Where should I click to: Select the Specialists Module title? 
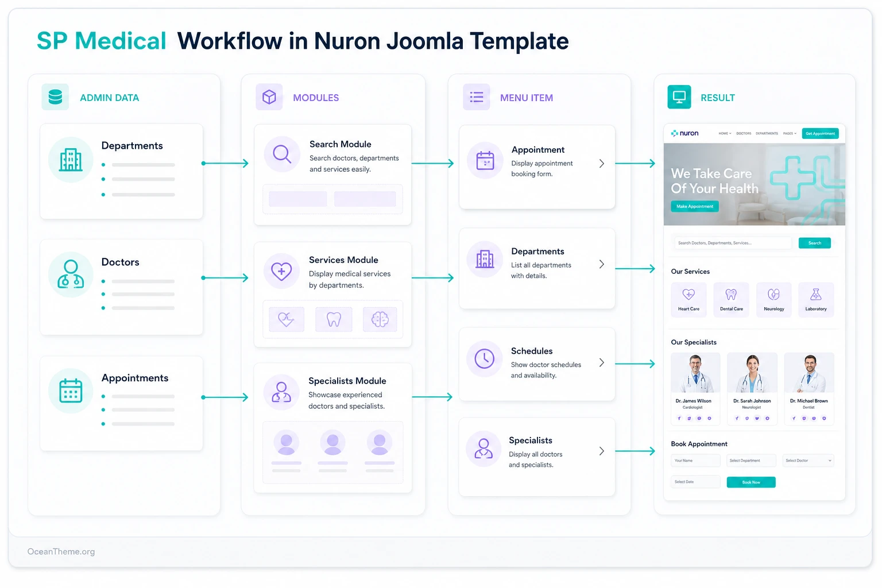347,381
